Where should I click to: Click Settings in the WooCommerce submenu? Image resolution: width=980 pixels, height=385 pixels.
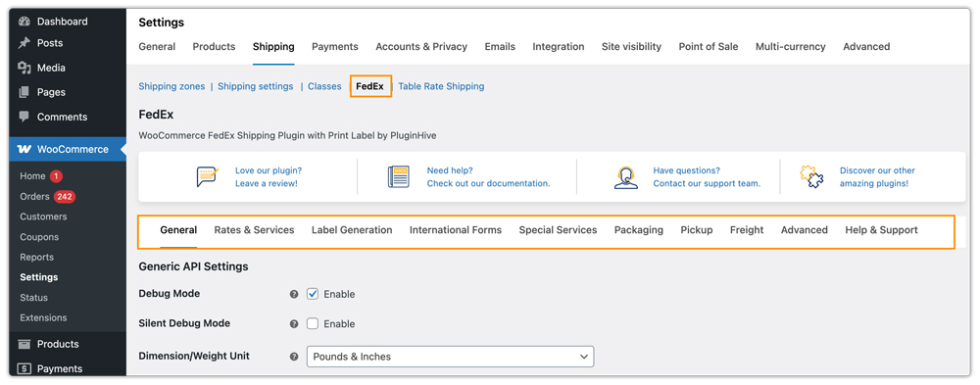pyautogui.click(x=39, y=277)
